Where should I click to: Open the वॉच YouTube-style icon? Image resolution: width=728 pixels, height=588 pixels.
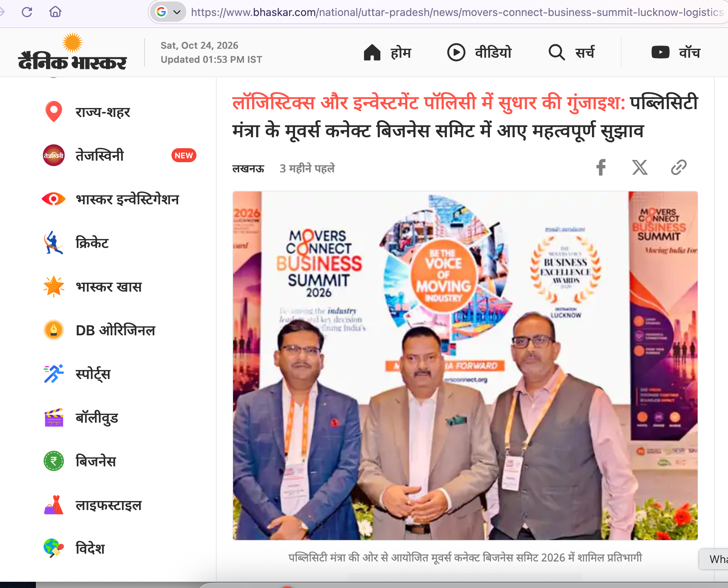(x=660, y=52)
